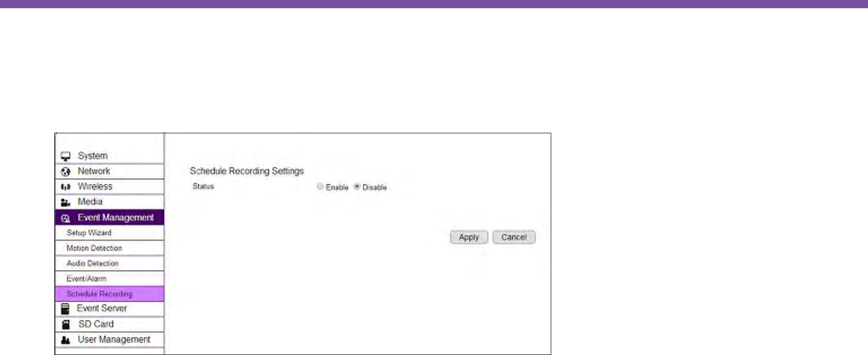The image size is (868, 355).
Task: Click the Status label
Action: (x=203, y=187)
